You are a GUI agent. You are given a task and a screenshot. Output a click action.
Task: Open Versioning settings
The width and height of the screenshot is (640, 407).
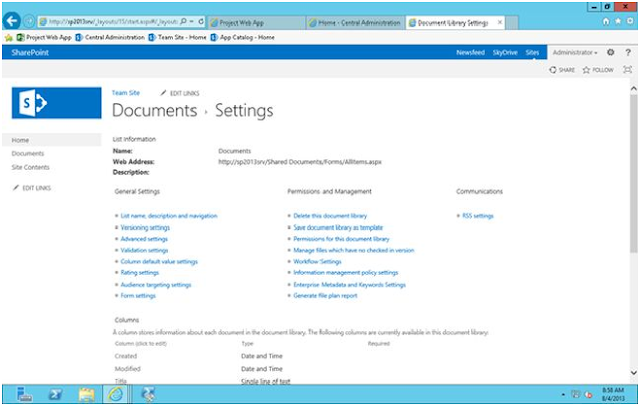pos(145,228)
